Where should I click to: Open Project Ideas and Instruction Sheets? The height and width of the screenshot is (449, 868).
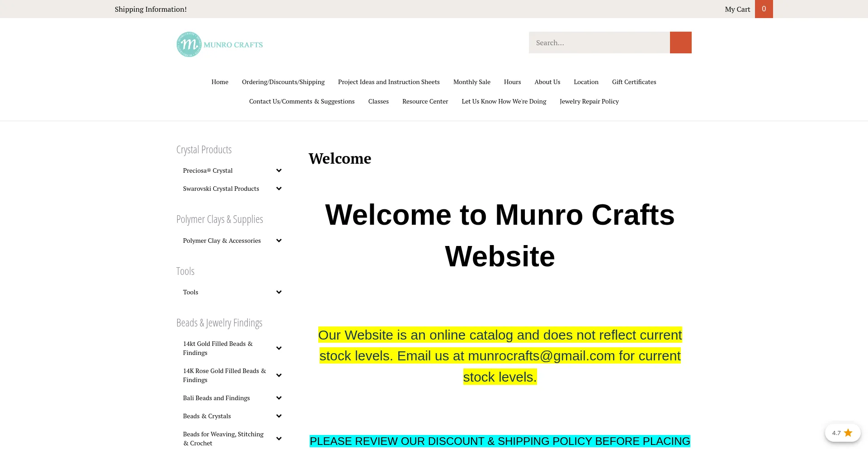tap(389, 82)
